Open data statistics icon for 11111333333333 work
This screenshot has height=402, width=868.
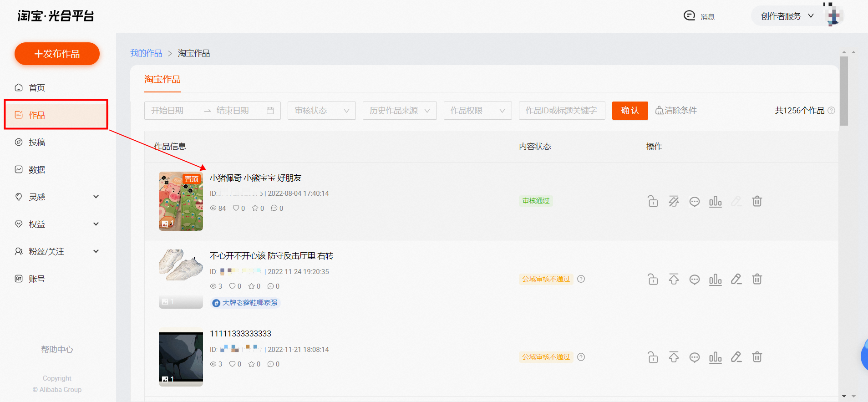(x=716, y=357)
